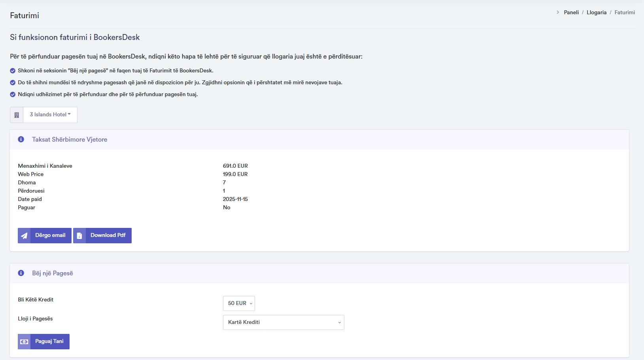644x360 pixels.
Task: Click the Download Pdf button
Action: tap(102, 235)
